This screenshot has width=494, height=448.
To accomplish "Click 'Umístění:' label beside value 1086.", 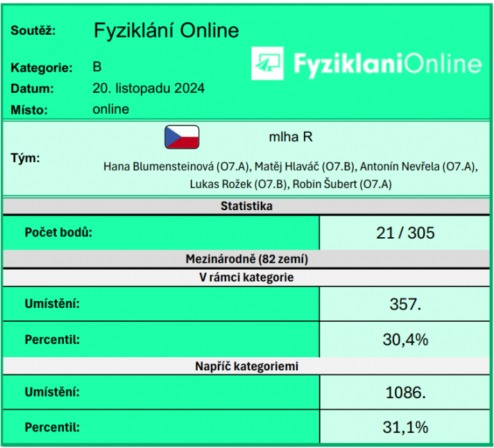I will pos(52,392).
